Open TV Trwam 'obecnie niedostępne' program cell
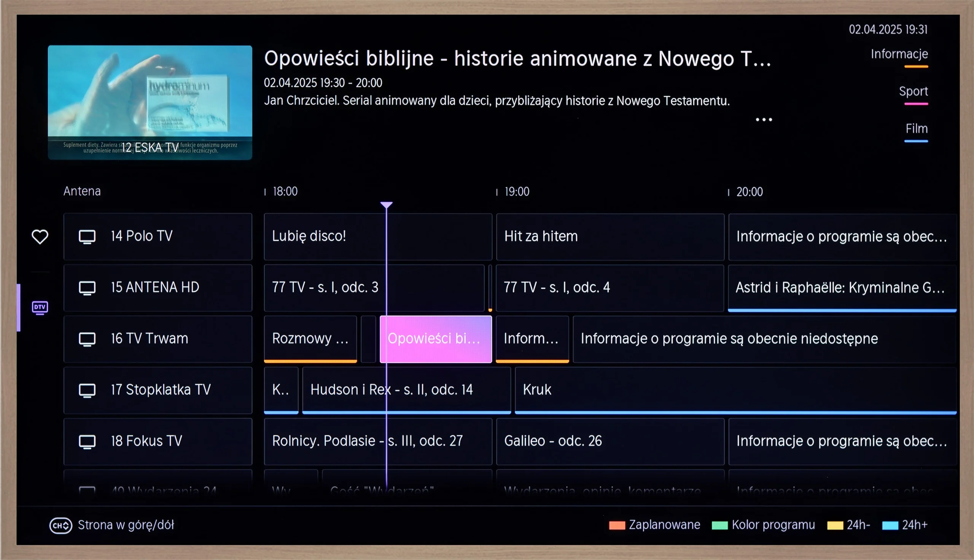Viewport: 974px width, 560px height. (764, 339)
